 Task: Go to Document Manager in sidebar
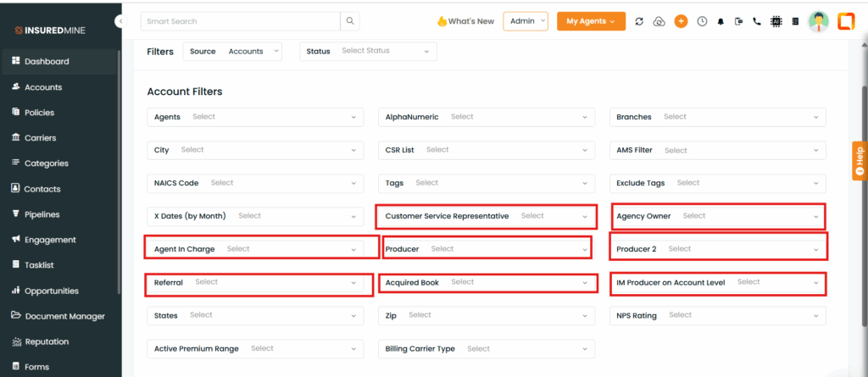coord(58,316)
